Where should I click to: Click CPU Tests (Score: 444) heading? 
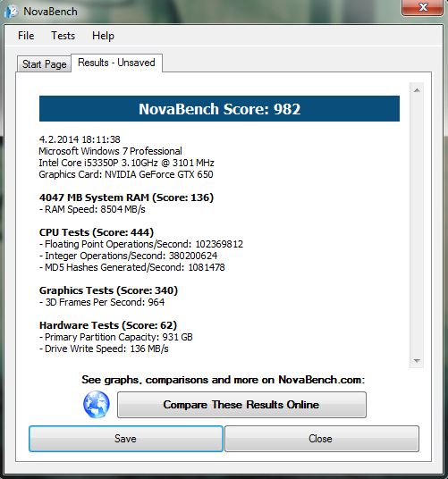click(x=97, y=232)
